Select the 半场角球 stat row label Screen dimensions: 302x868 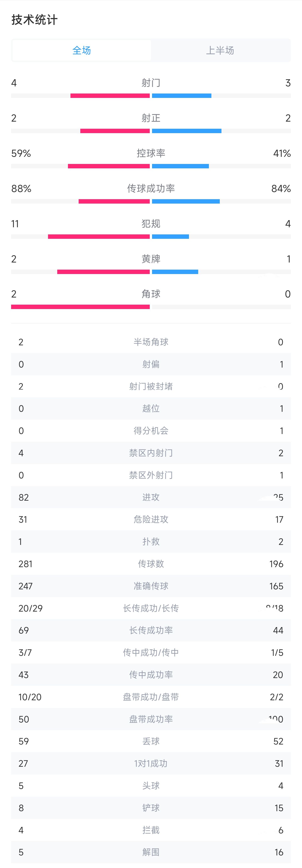click(x=151, y=342)
